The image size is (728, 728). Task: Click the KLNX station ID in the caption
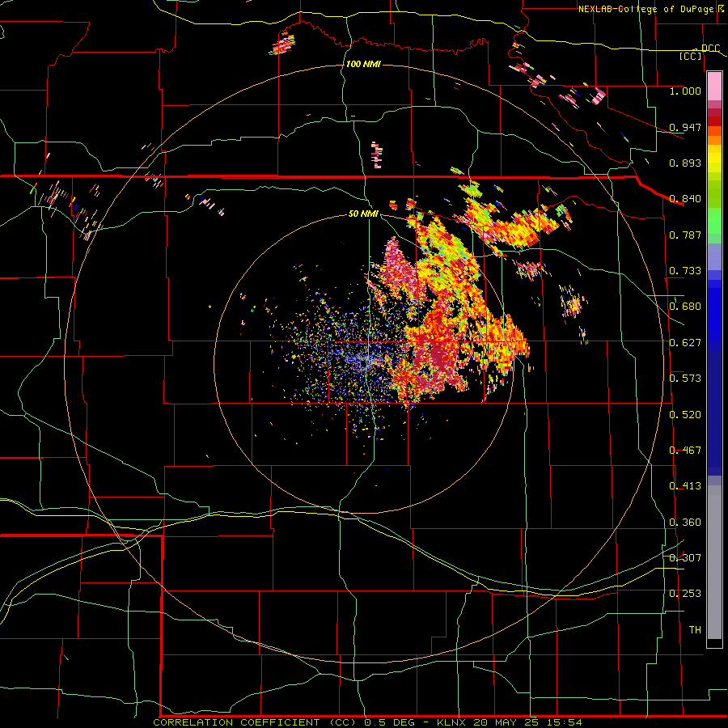click(453, 722)
